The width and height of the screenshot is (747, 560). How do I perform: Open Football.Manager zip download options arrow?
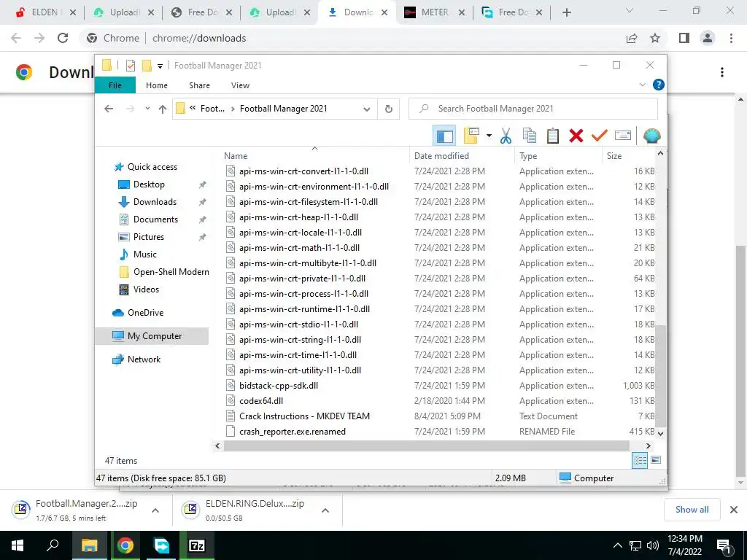tap(155, 510)
